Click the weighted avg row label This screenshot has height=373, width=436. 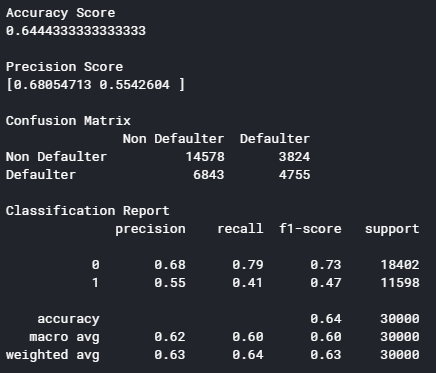click(x=53, y=355)
